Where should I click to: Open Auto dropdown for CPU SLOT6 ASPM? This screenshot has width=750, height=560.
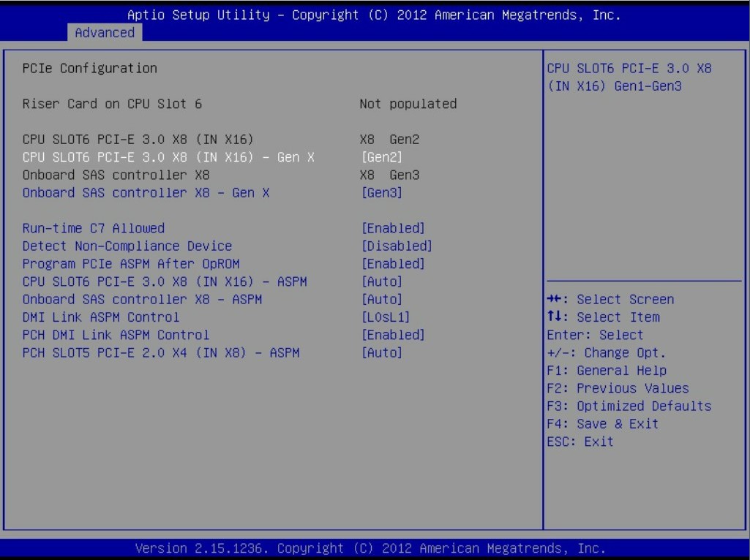(382, 281)
